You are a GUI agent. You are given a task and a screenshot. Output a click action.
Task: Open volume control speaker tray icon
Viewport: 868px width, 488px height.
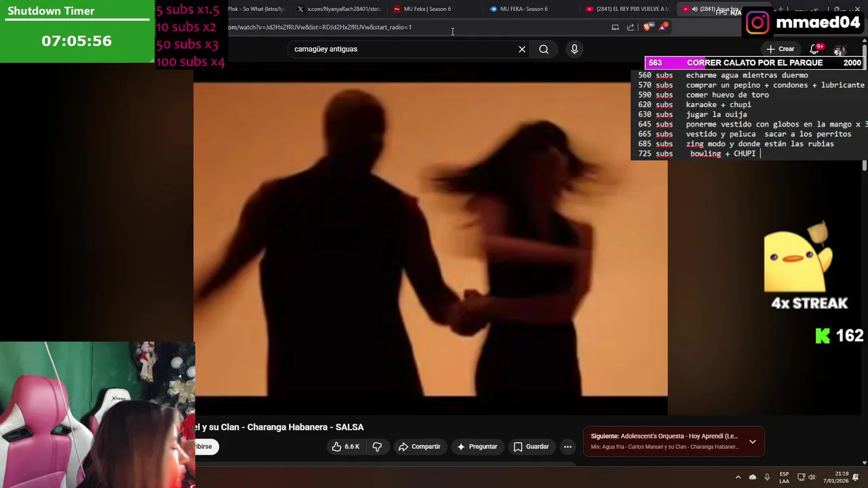813,477
